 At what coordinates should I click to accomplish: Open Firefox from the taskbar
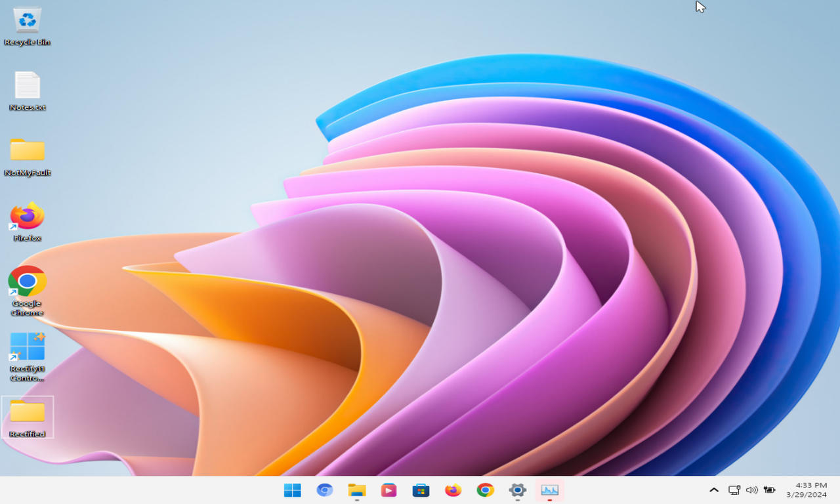point(453,490)
